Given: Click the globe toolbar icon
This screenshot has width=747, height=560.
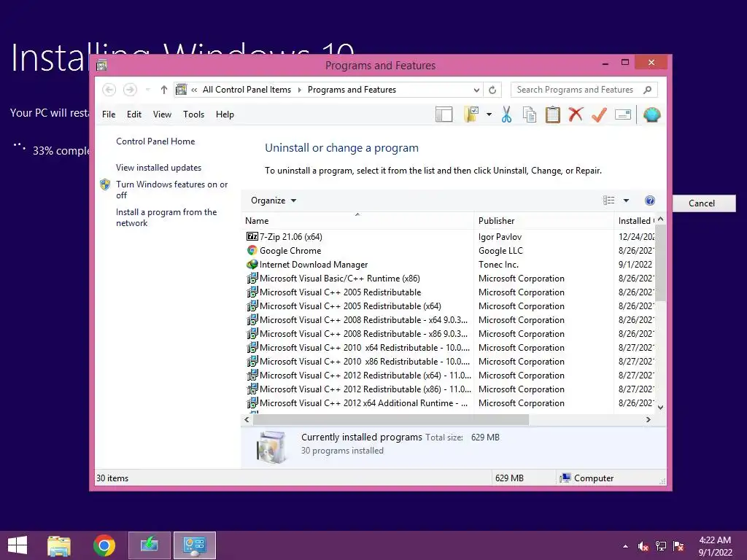Looking at the screenshot, I should (x=651, y=114).
